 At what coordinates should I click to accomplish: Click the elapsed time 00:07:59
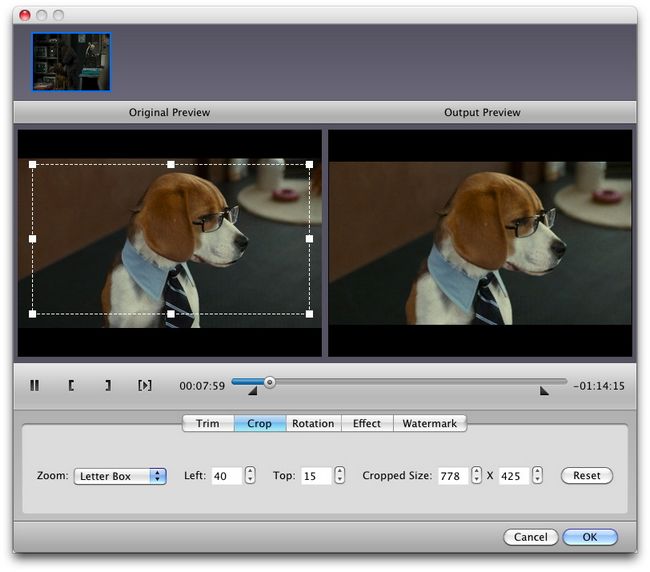(x=202, y=386)
